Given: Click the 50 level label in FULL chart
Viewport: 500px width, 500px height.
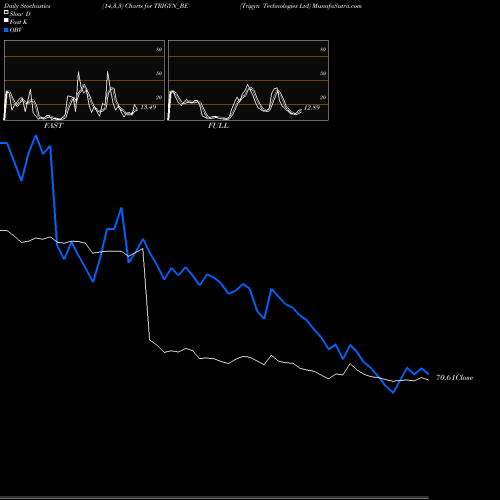Looking at the screenshot, I should (323, 73).
